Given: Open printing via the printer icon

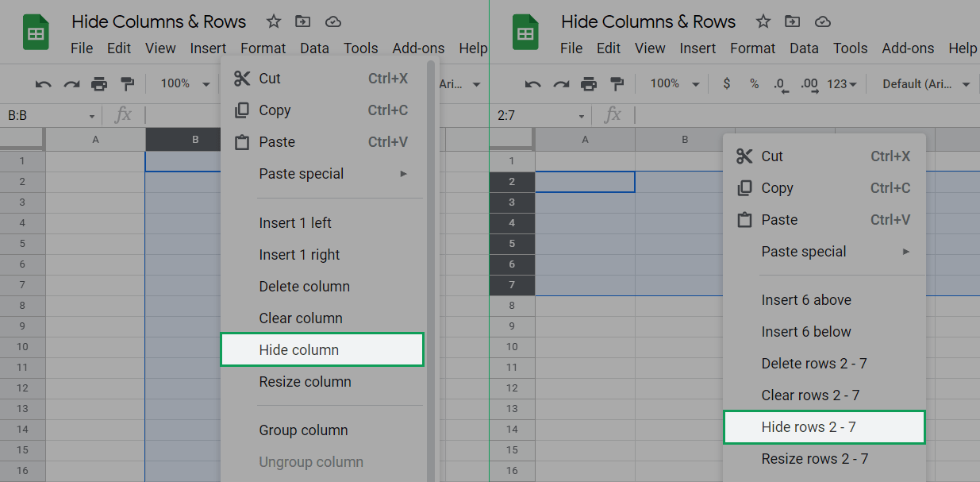Looking at the screenshot, I should [97, 83].
